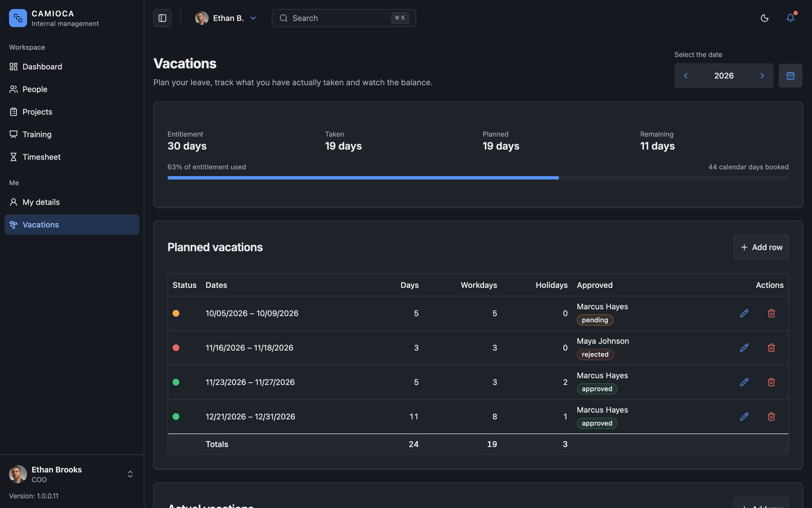Viewport: 812px width, 508px height.
Task: Add row to Planned vacations
Action: [x=761, y=247]
